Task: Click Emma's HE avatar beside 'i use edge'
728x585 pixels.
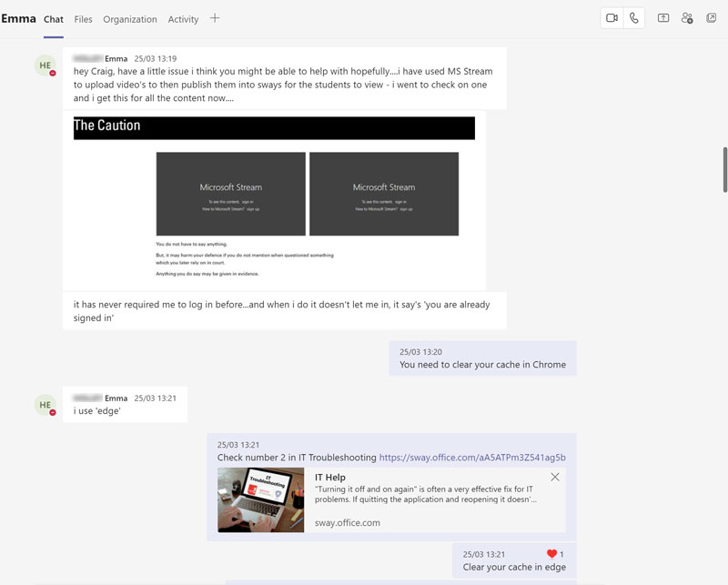Action: click(45, 405)
